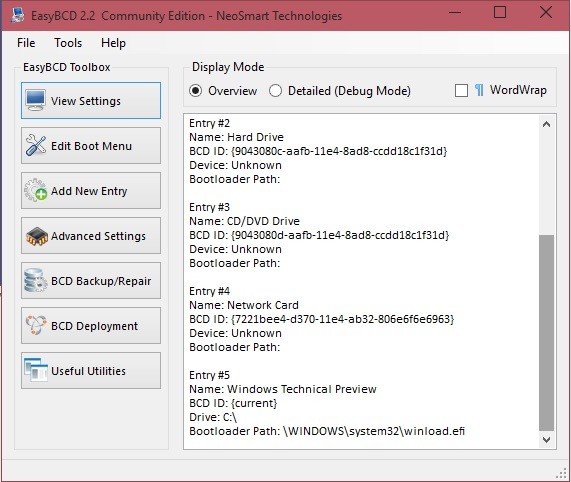Open Useful Utilities button label

[88, 371]
